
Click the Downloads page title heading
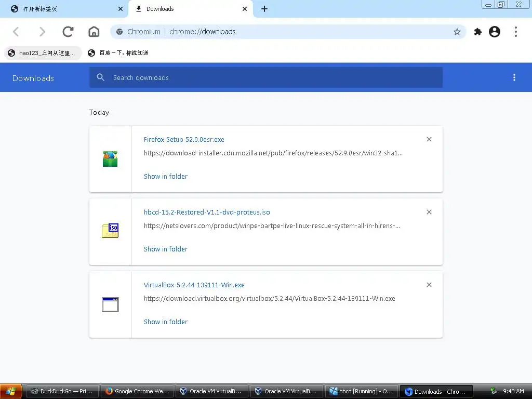pos(33,78)
